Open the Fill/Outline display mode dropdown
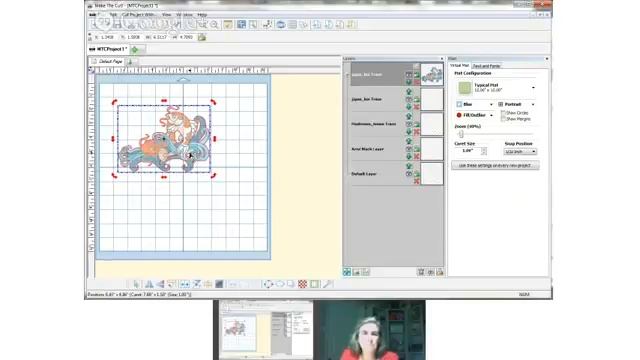The width and height of the screenshot is (640, 360). pos(491,116)
